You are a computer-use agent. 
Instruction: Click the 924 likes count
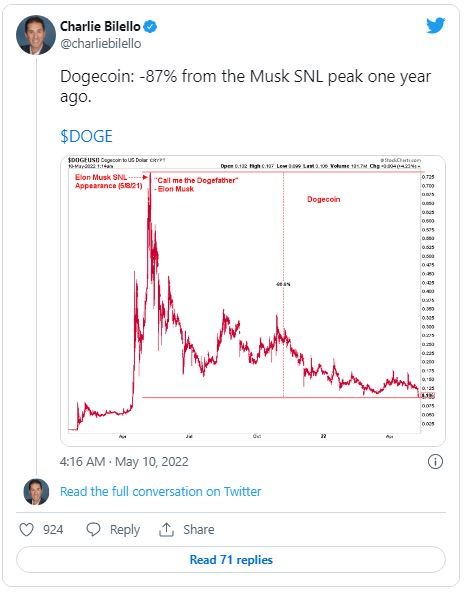53,529
